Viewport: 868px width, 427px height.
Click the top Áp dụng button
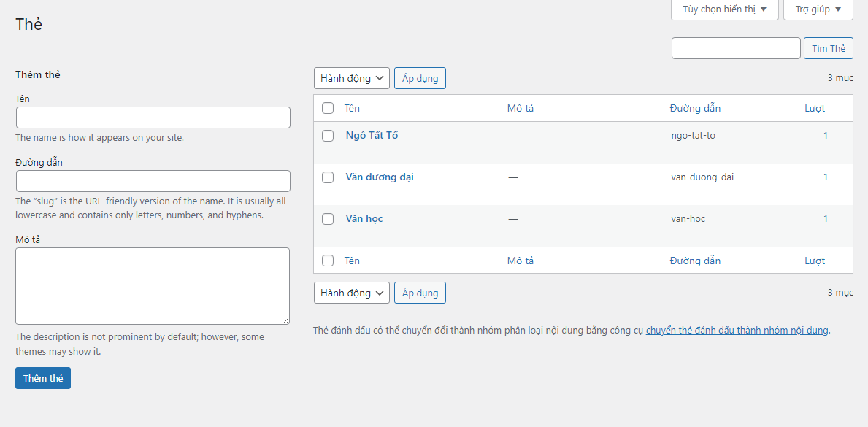[x=420, y=78]
